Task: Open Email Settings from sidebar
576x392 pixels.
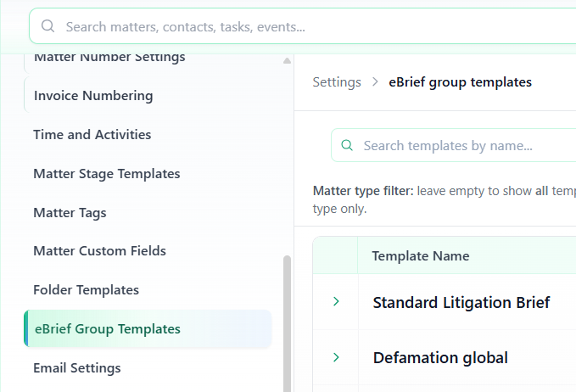Action: (x=76, y=368)
